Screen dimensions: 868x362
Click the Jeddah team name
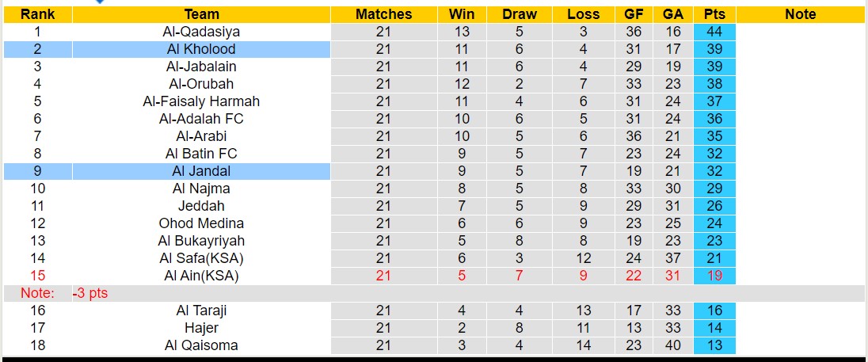(x=201, y=206)
